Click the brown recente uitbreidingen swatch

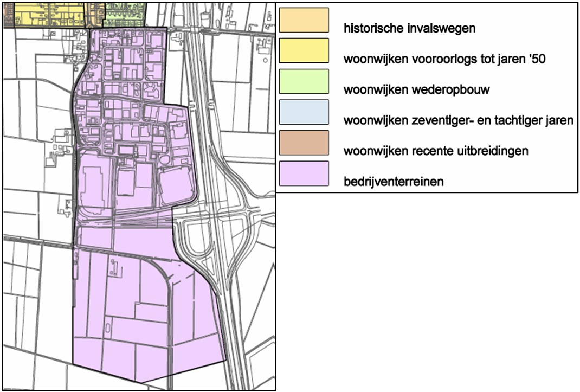304,143
